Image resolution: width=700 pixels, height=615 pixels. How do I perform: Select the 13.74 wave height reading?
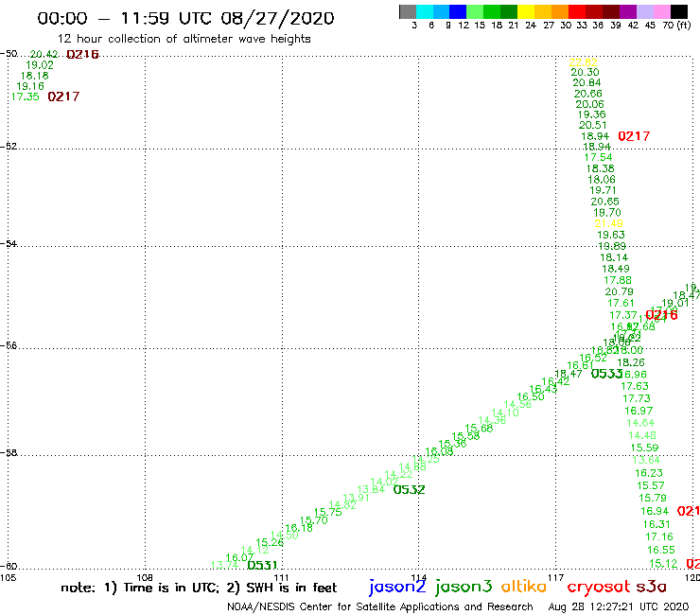pyautogui.click(x=224, y=565)
